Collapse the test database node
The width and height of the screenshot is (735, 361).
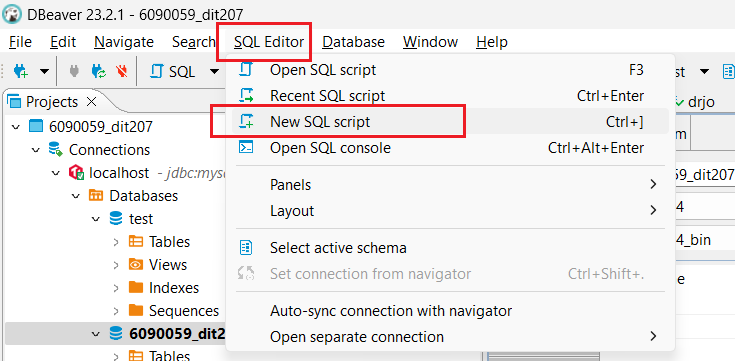(96, 218)
